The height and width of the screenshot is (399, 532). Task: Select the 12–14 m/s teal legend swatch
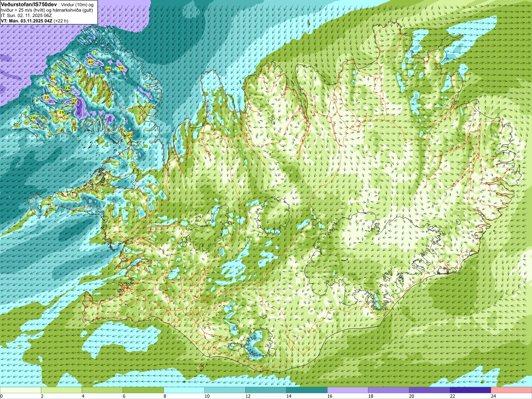[x=266, y=390]
